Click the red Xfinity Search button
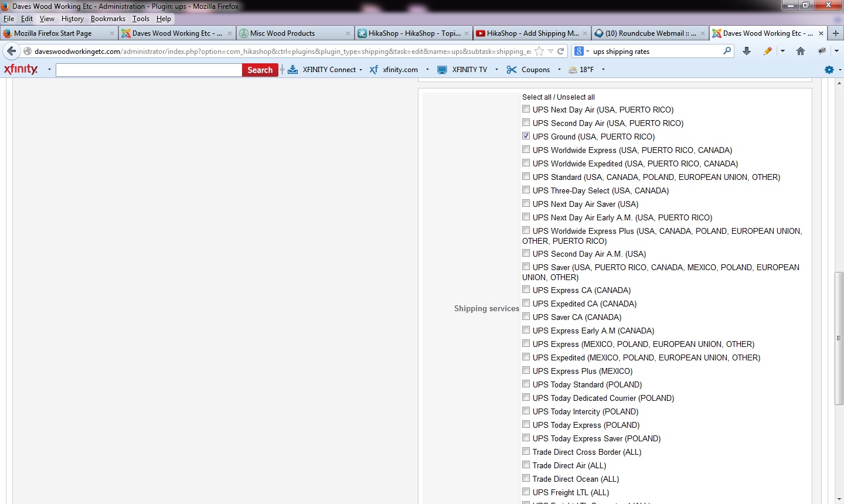 pyautogui.click(x=260, y=70)
